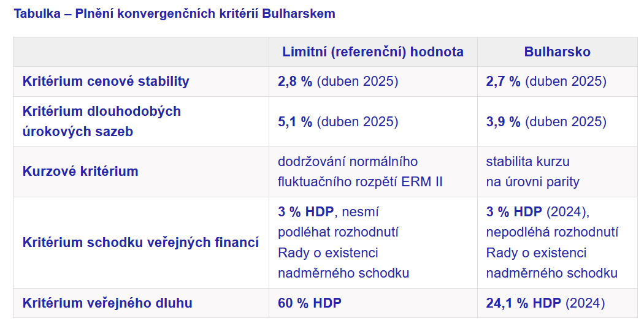Click the '24,1 % HDP (2024)' cell
Screen dimensions: 644x326
558,303
